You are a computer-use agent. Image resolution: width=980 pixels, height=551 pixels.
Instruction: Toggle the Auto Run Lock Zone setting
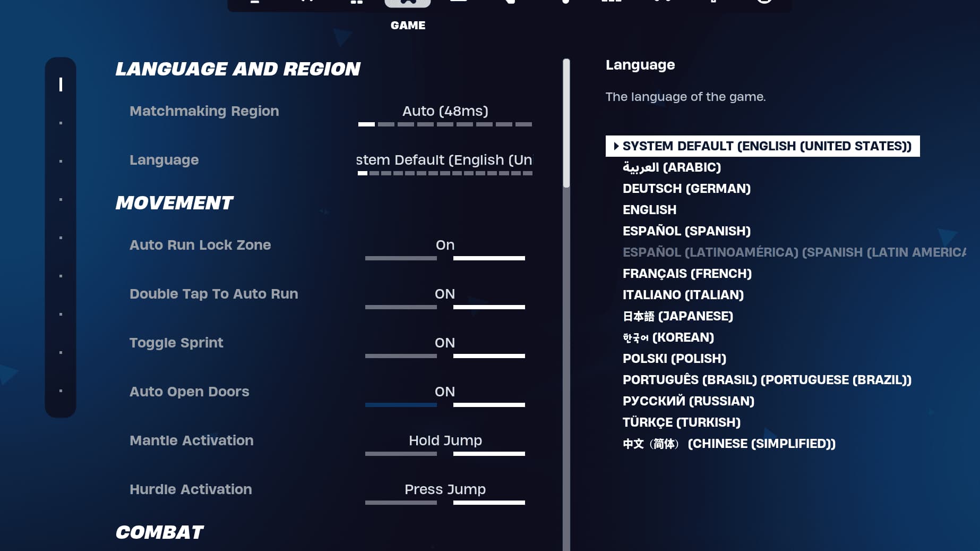click(445, 245)
